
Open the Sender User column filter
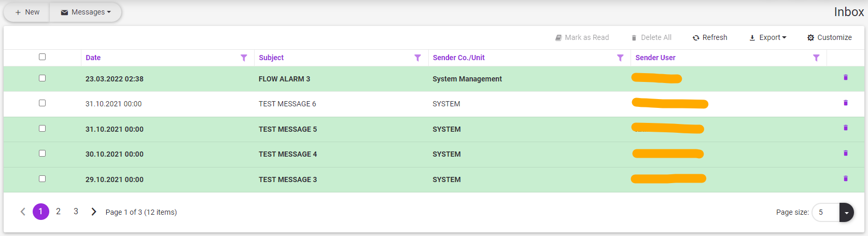click(x=816, y=58)
